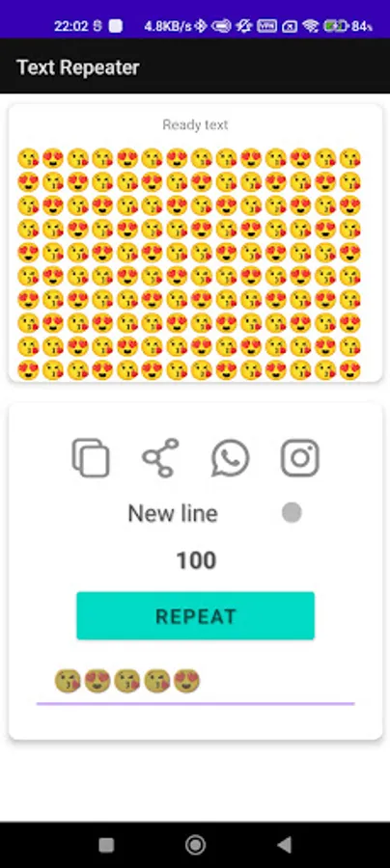390x868 pixels.
Task: Tap the Wi-Fi status bar icon
Action: click(312, 25)
